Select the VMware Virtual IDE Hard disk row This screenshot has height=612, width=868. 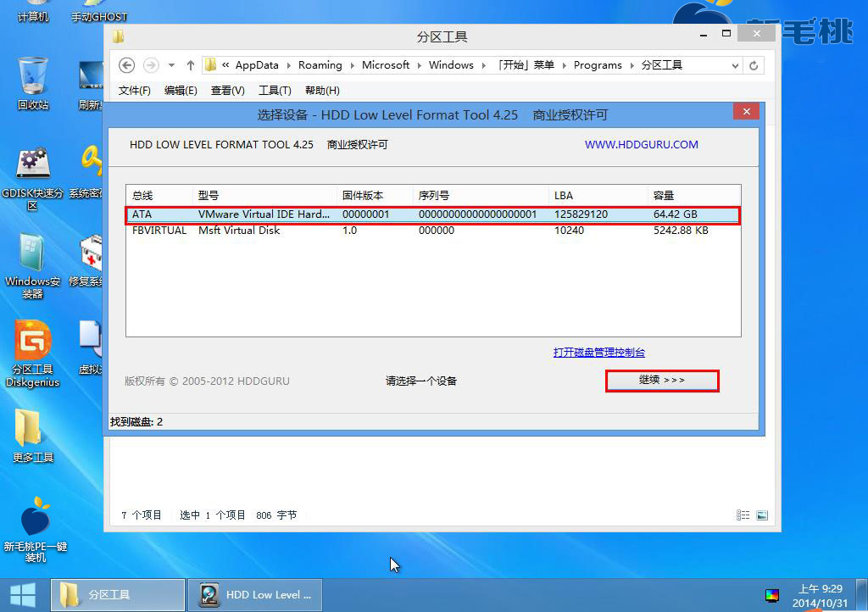[433, 214]
